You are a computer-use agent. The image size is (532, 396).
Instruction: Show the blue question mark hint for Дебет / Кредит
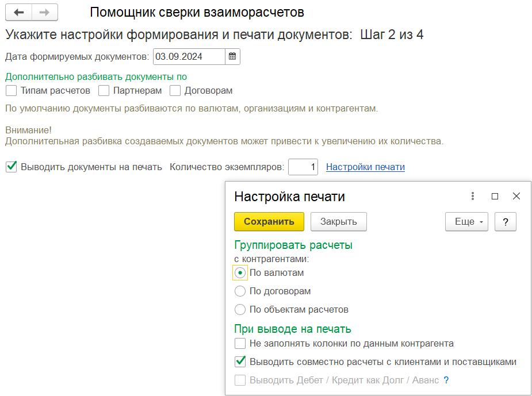pyautogui.click(x=446, y=380)
